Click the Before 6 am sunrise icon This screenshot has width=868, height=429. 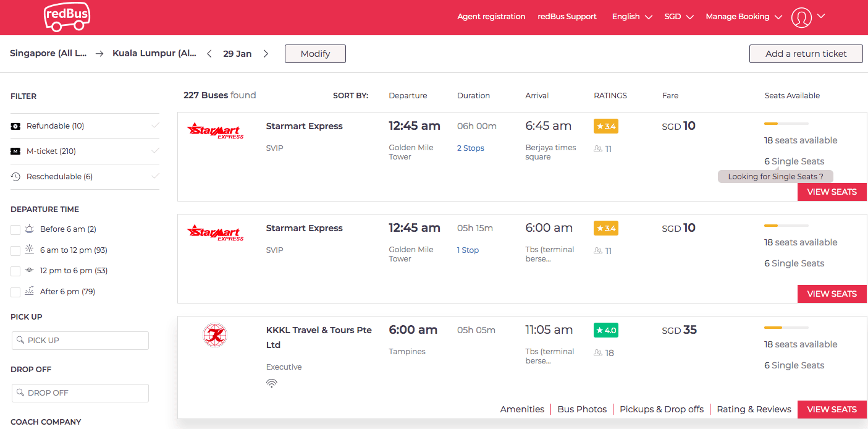coord(30,229)
